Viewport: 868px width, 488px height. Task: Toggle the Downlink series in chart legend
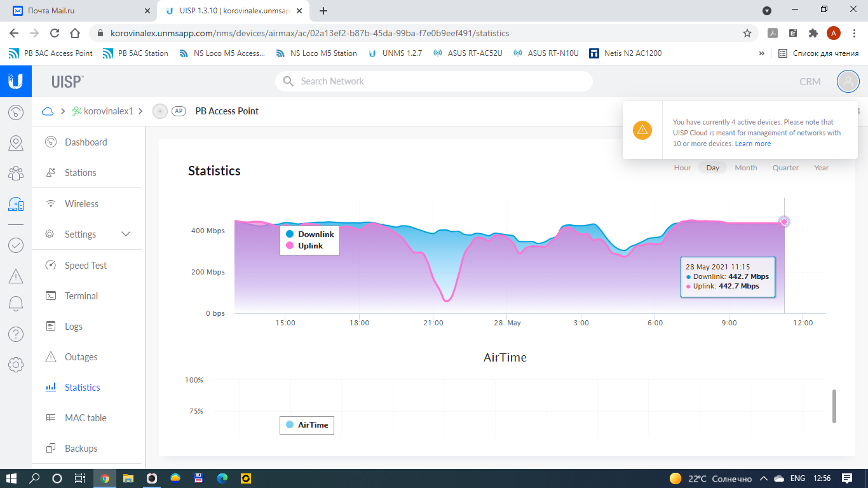[x=310, y=234]
